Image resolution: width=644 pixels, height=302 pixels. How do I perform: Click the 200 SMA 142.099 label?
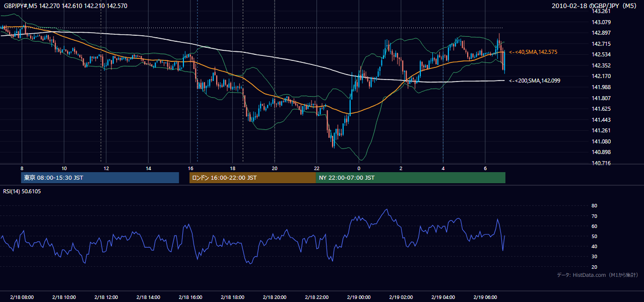tap(534, 81)
